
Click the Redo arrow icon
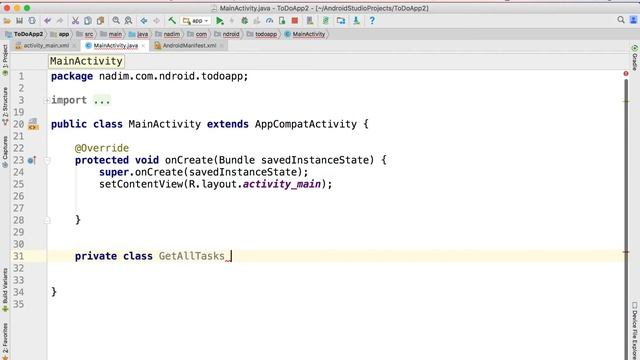tap(60, 21)
